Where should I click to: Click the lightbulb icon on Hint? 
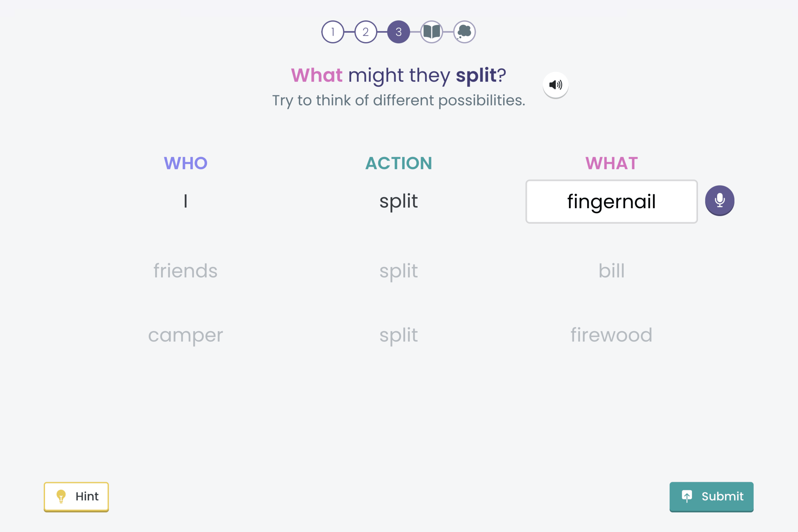[x=61, y=496]
